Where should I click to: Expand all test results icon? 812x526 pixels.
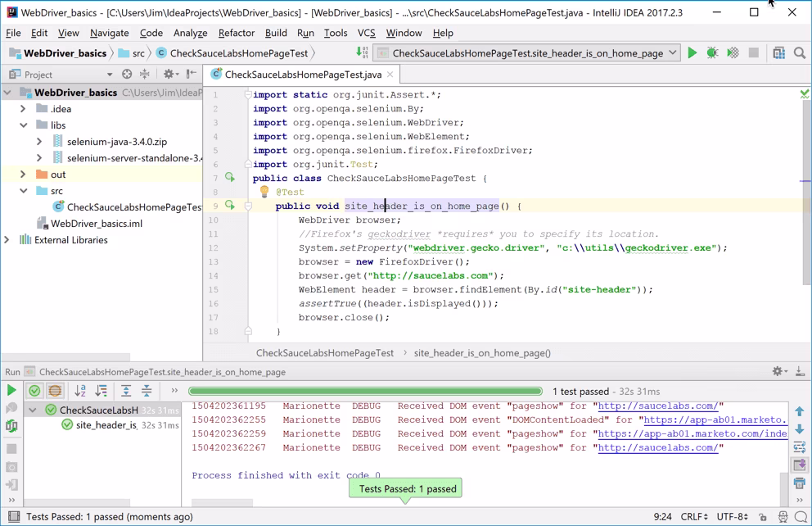[x=126, y=391]
